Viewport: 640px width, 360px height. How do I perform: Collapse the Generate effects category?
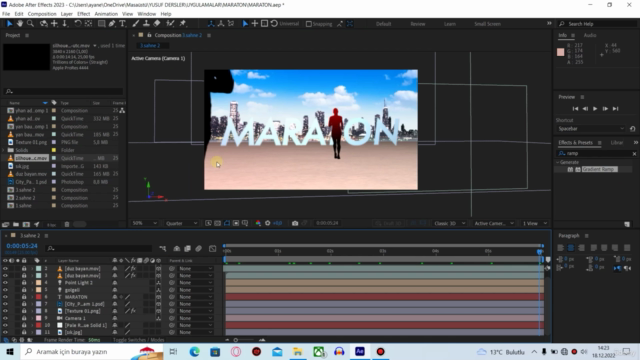pos(558,162)
